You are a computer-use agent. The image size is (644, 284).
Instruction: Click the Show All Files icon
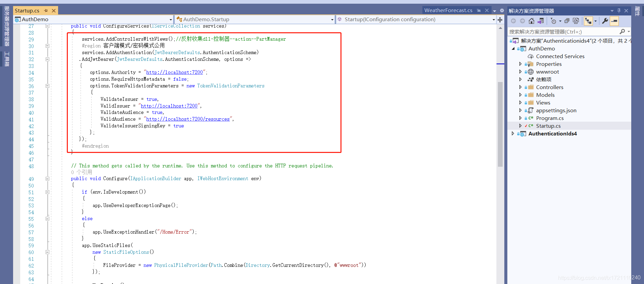[576, 21]
